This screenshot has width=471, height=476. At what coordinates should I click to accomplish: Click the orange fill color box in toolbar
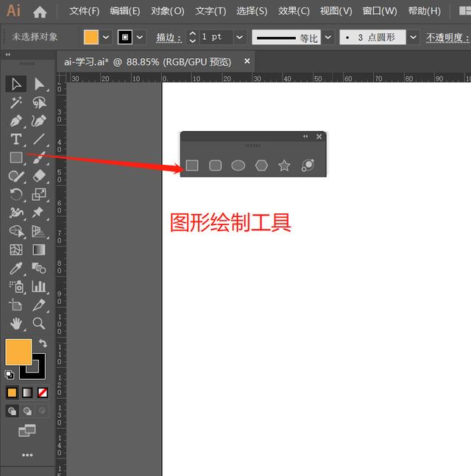pyautogui.click(x=18, y=352)
